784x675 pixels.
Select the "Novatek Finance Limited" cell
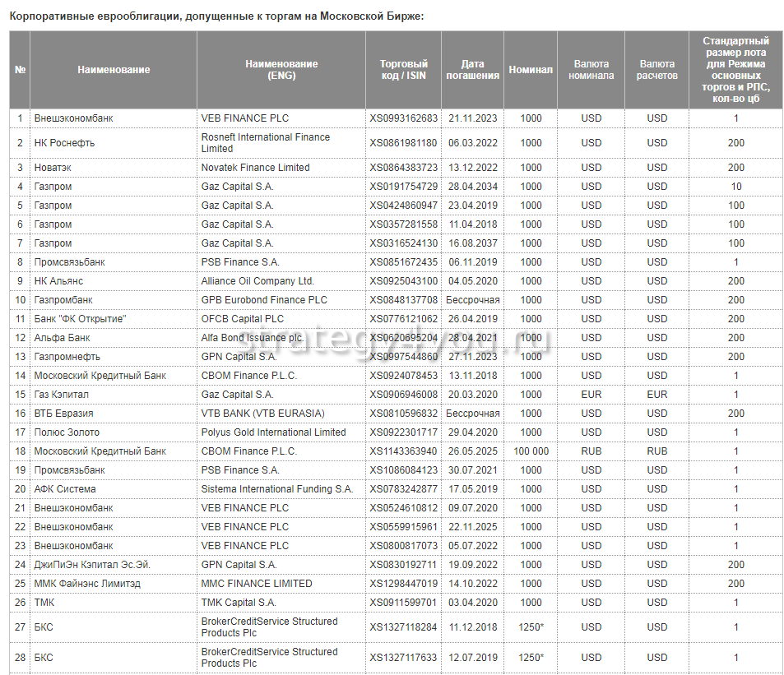pyautogui.click(x=256, y=168)
